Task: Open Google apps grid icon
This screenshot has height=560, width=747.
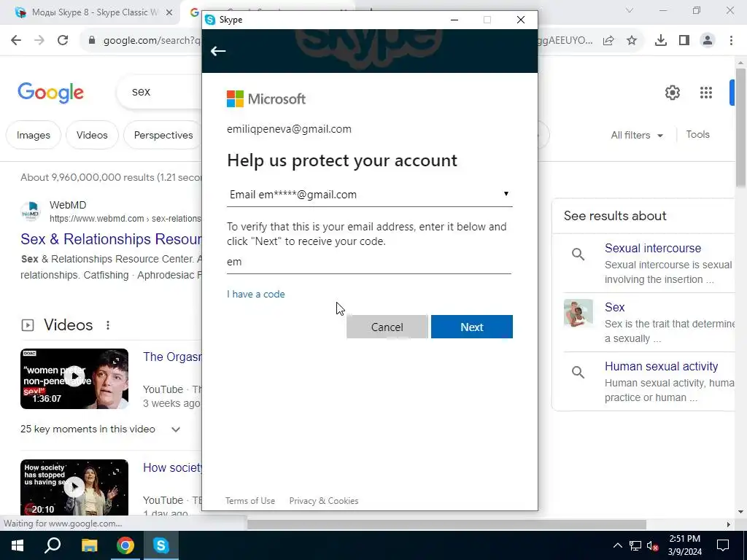Action: click(x=706, y=93)
